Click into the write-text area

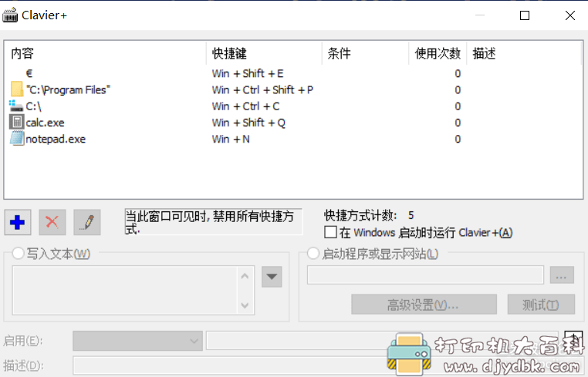tap(124, 290)
